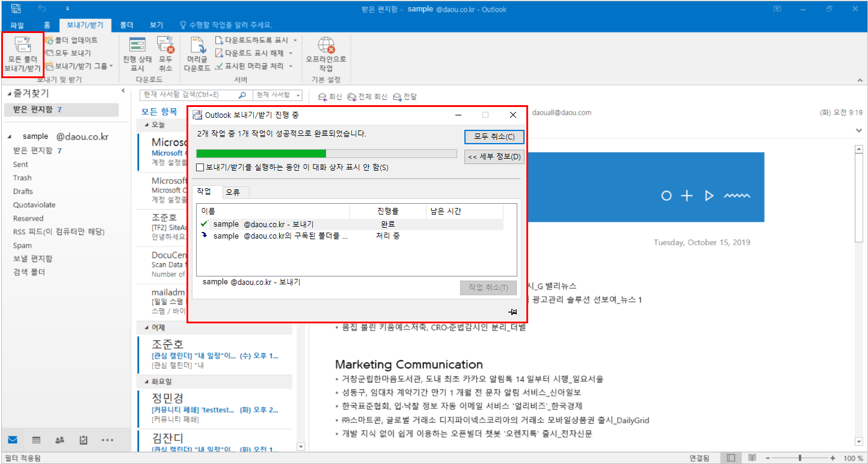The image size is (868, 464).
Task: Click send/receive progress bar in dialog
Action: point(327,153)
